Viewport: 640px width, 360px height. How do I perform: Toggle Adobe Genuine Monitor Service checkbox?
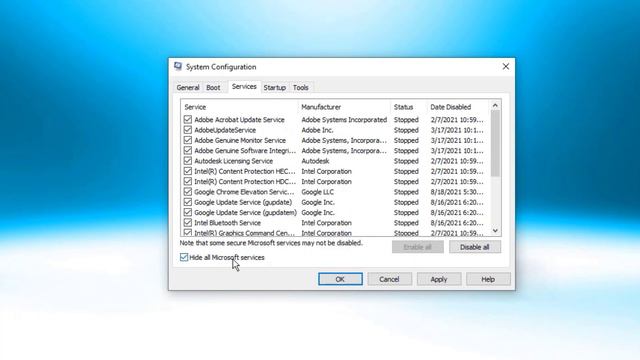point(188,140)
